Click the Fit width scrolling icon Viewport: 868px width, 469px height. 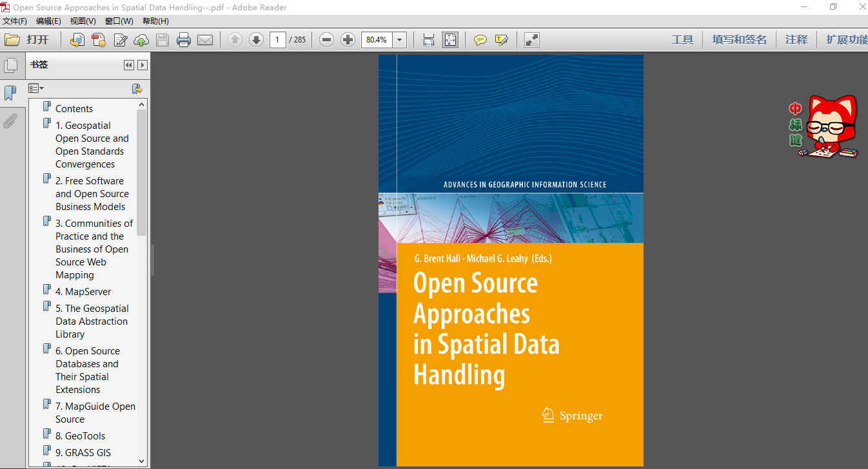point(429,40)
